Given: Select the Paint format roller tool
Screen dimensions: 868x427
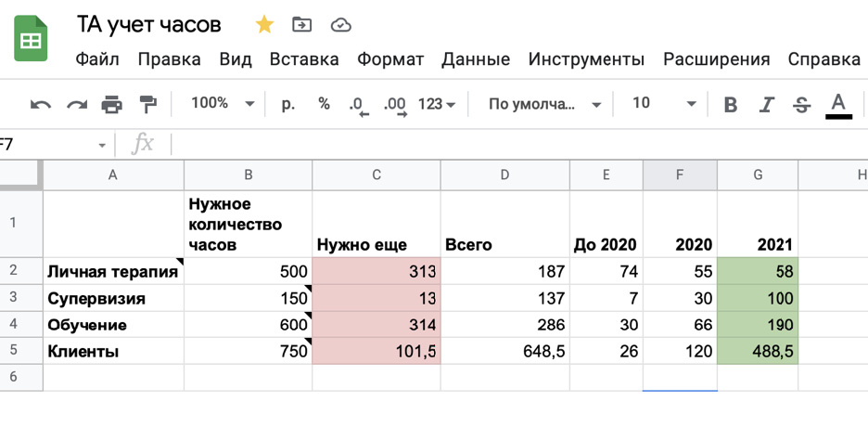Looking at the screenshot, I should pyautogui.click(x=147, y=104).
